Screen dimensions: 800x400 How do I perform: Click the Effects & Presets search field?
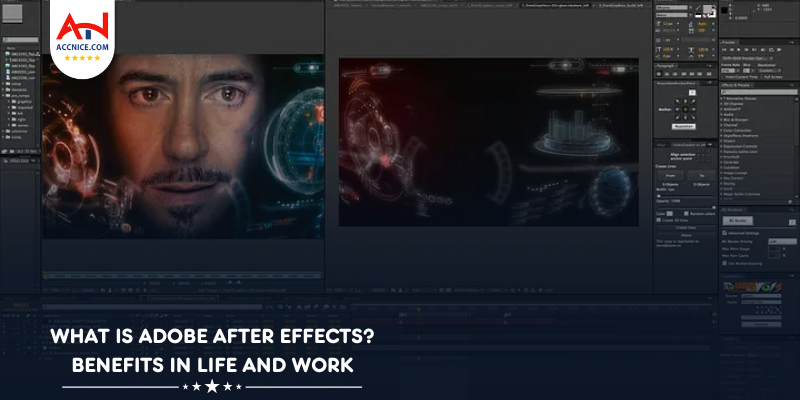pos(759,92)
